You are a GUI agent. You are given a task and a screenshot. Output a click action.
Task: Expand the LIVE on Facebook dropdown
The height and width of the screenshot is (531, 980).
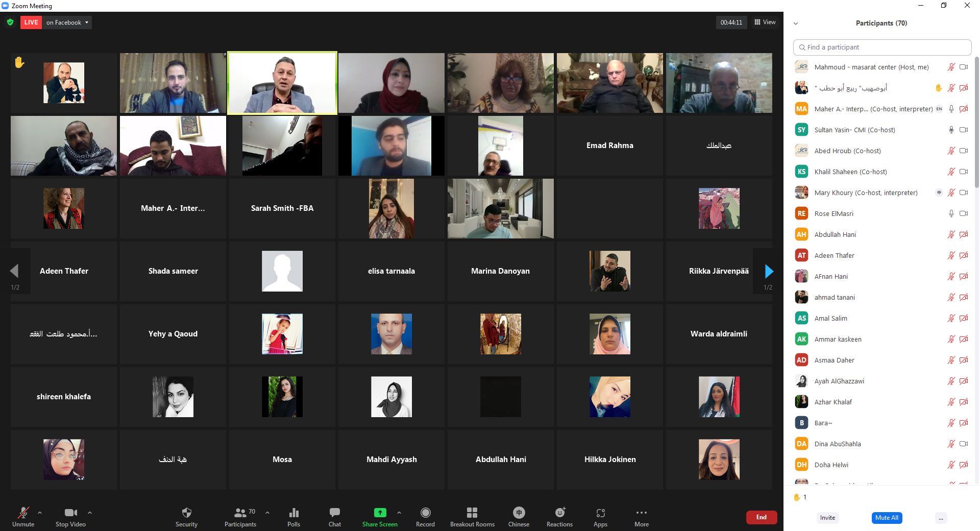(x=87, y=22)
